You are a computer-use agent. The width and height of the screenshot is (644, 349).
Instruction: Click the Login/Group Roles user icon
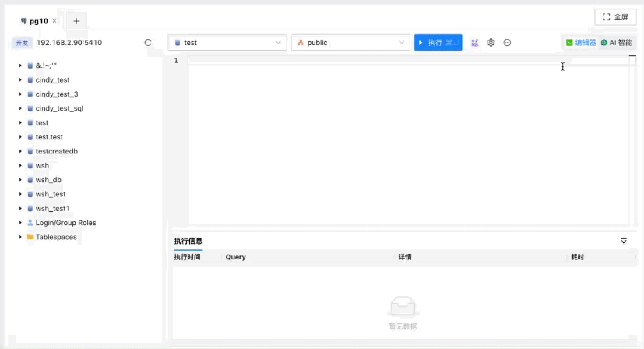coord(30,223)
